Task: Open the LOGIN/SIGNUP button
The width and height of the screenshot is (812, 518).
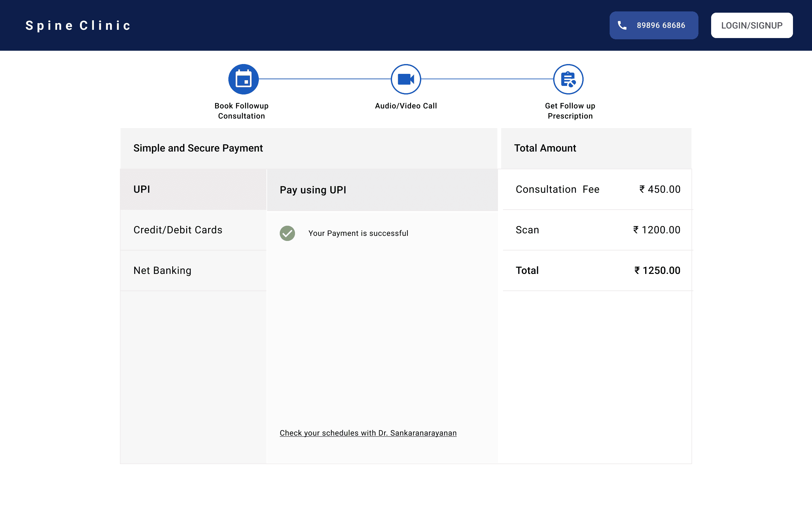Action: pos(751,25)
